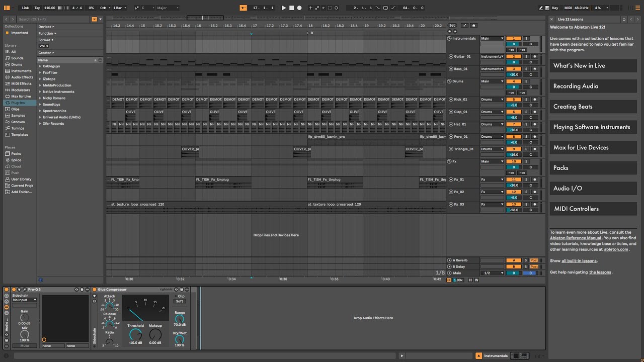Click the Ableton Reference Manual link

(576, 238)
